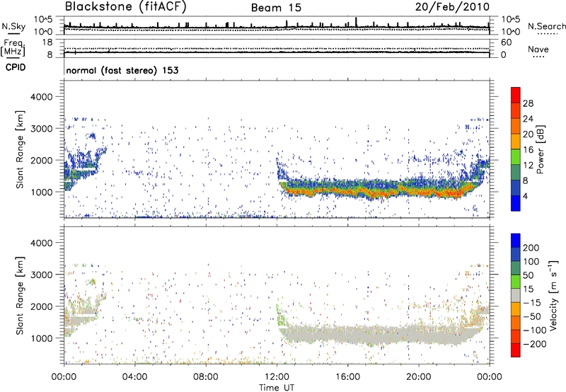Screen dimensions: 566x392
Task: Select the N.Search legend label
Action: click(546, 26)
